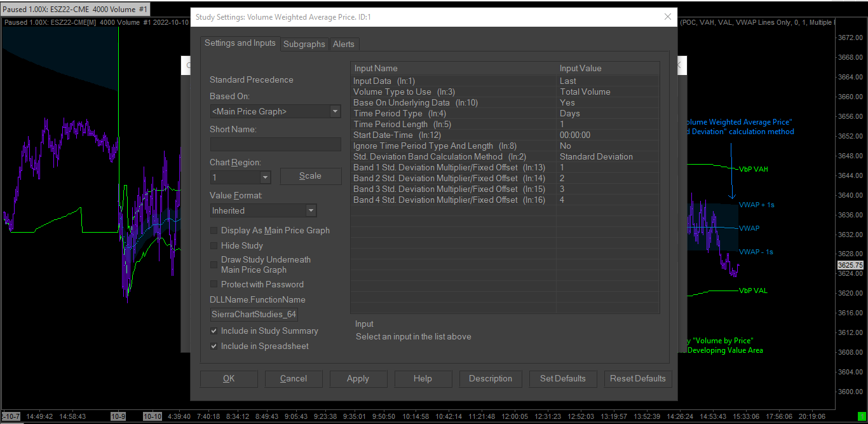868x424 pixels.
Task: Select Base On Underlying Data row
Action: click(505, 102)
